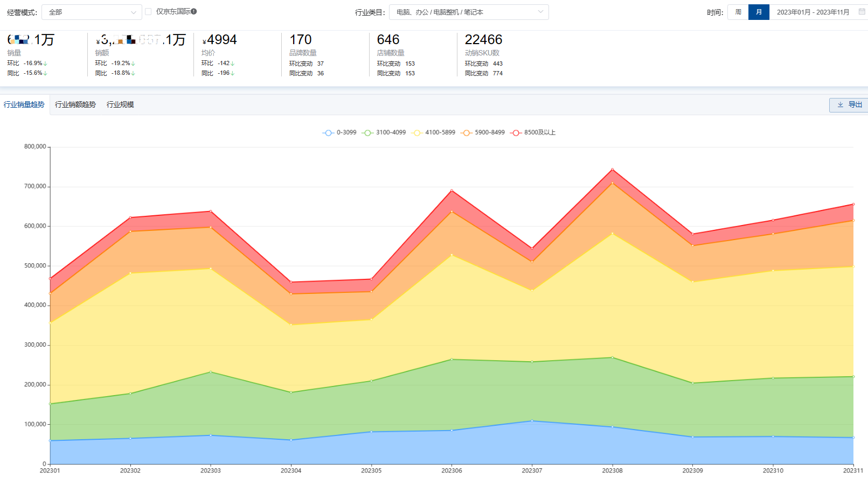Viewport: 868px width, 478px height.
Task: Click the calendar icon in date picker
Action: [862, 12]
